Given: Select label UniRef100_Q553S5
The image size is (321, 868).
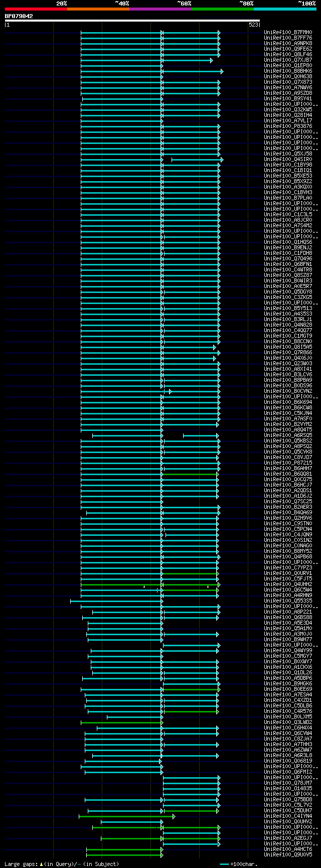Looking at the screenshot, I should pos(288,601).
